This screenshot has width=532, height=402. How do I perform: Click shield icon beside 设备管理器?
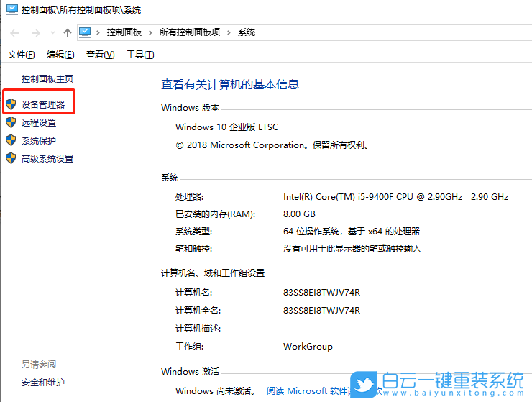11,104
